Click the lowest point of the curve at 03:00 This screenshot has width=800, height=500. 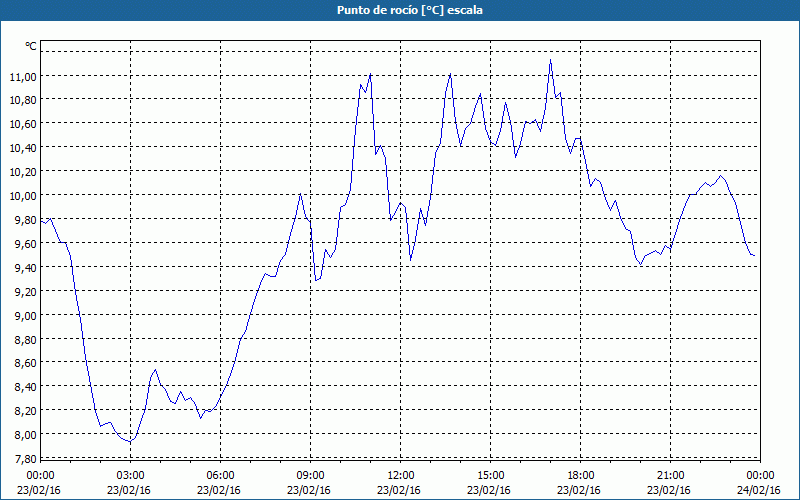(x=131, y=441)
